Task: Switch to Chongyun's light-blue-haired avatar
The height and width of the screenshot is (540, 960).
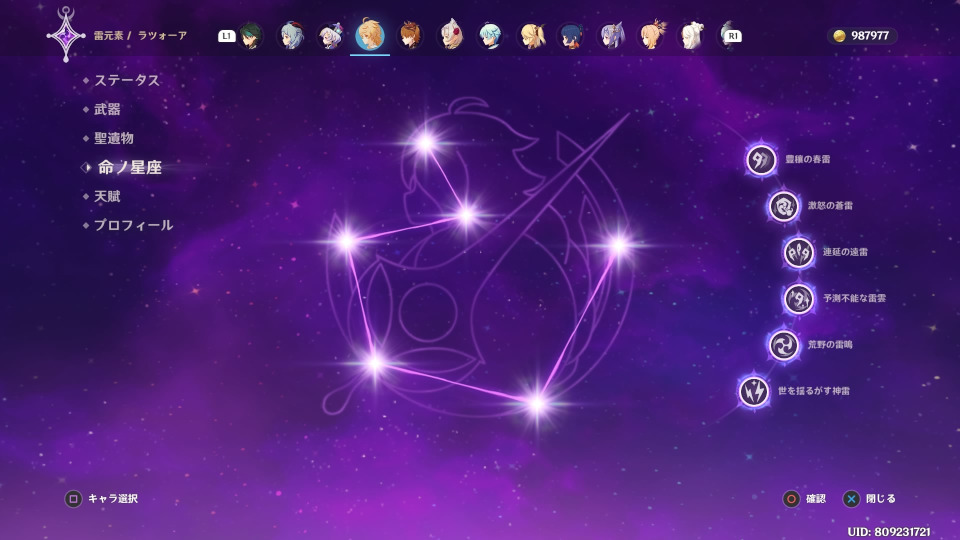Action: click(x=490, y=36)
